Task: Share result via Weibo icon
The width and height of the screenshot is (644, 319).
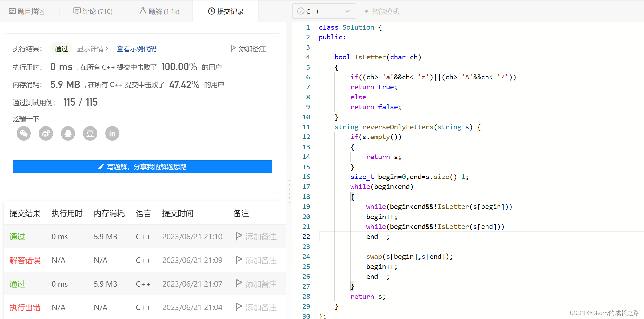Action: tap(46, 134)
